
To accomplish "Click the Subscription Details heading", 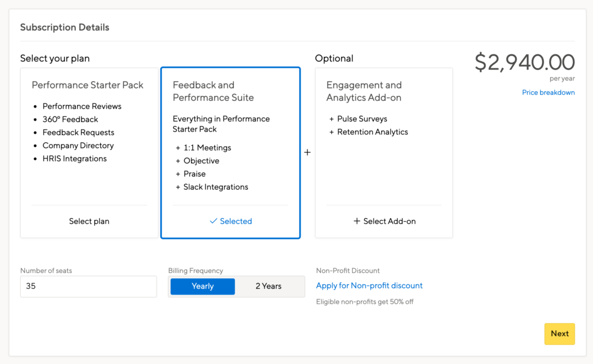I will click(x=65, y=27).
